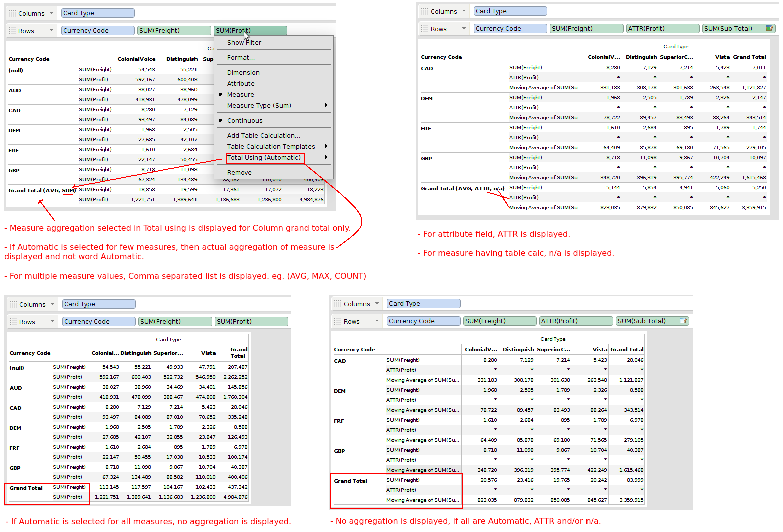Click the Columns shelf icon in the lower-right screenshot

338,304
